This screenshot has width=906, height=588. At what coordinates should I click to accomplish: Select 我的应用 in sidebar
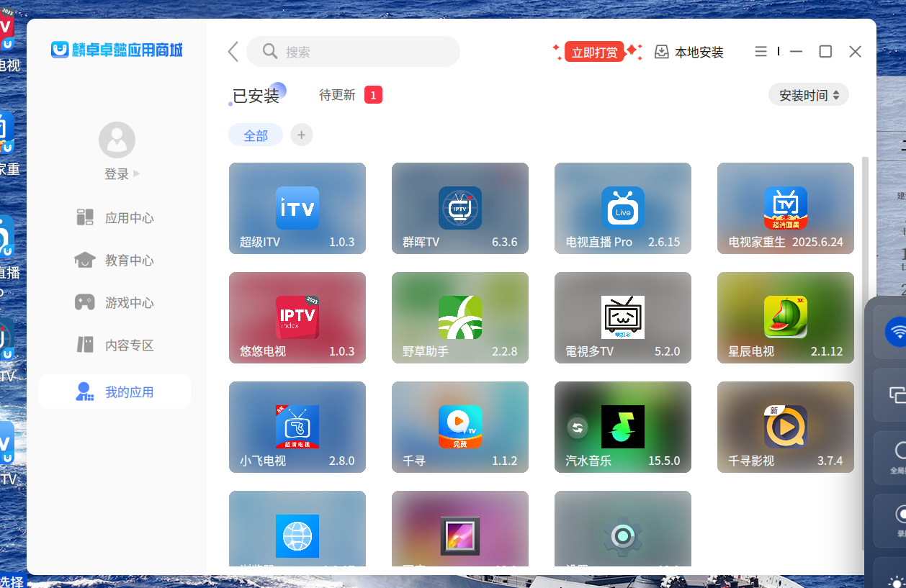coord(115,392)
